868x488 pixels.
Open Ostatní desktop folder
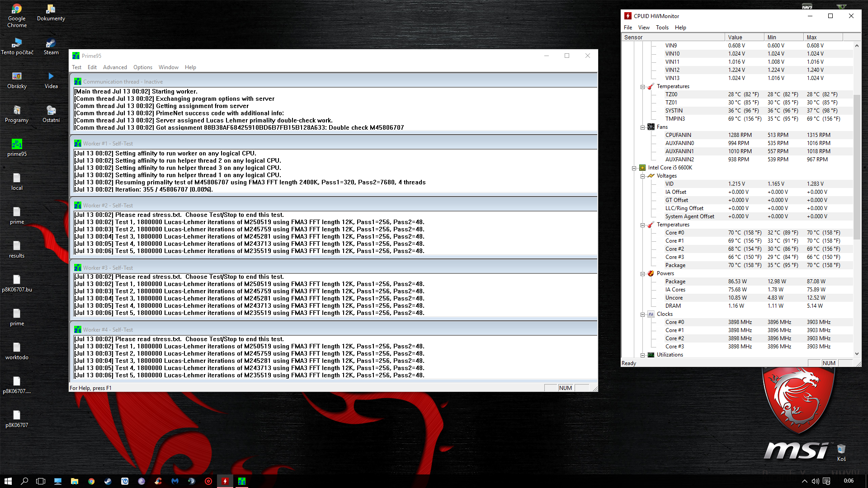tap(51, 114)
